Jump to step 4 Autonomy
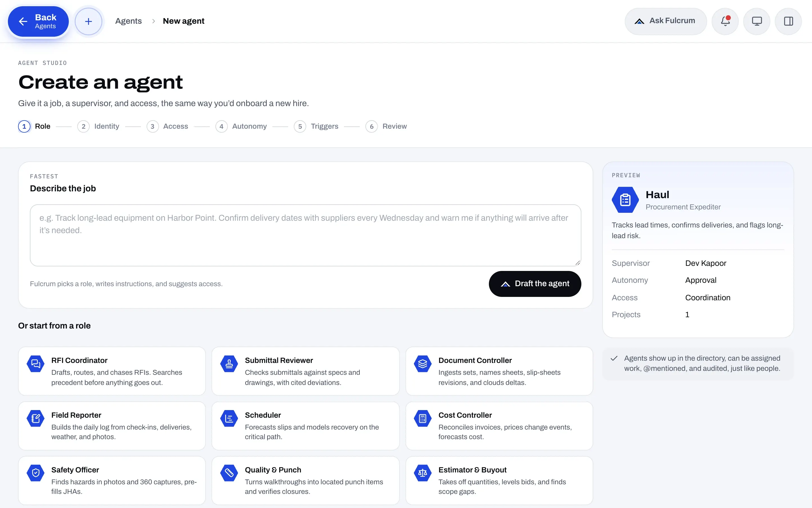This screenshot has width=812, height=508. (x=241, y=126)
